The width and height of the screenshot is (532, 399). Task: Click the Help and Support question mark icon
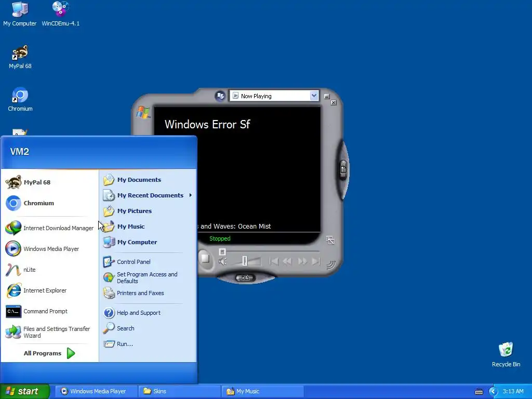(x=109, y=313)
